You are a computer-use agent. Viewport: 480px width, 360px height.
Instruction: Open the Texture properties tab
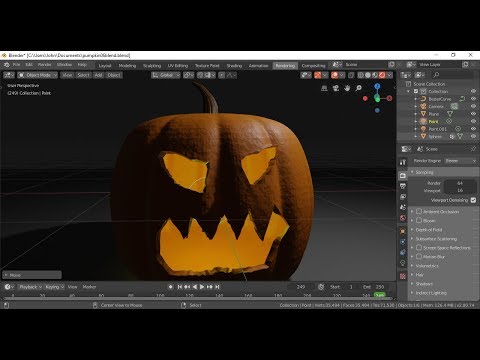click(403, 276)
